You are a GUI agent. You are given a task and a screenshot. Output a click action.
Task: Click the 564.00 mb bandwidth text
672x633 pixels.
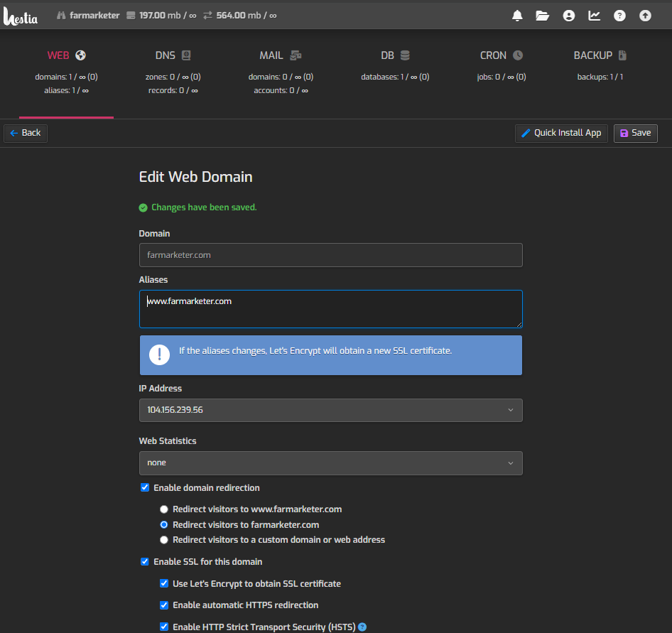tap(246, 16)
